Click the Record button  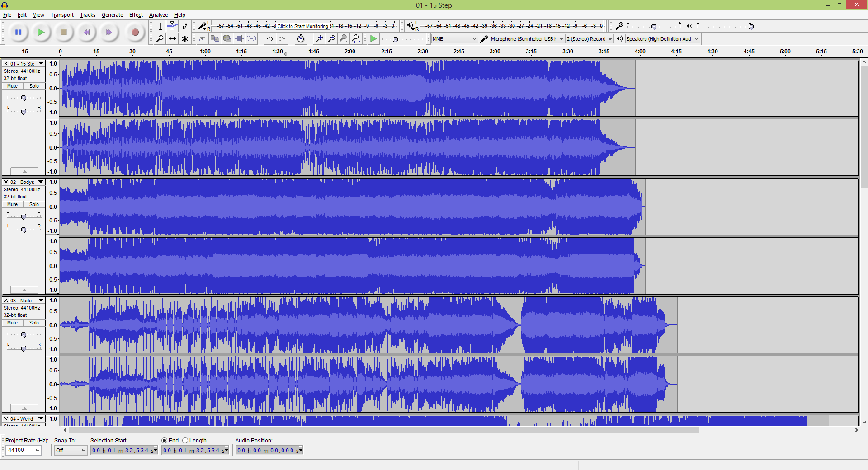point(135,32)
